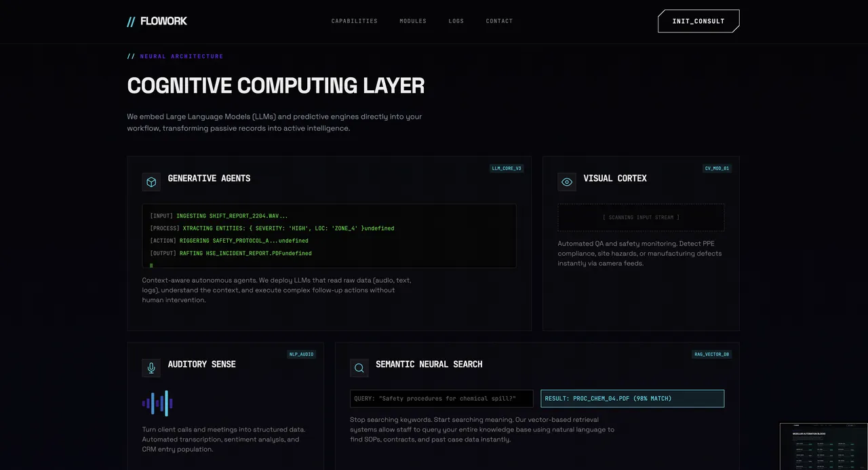Click the Scanning Input Stream box
This screenshot has width=868, height=470.
[641, 218]
